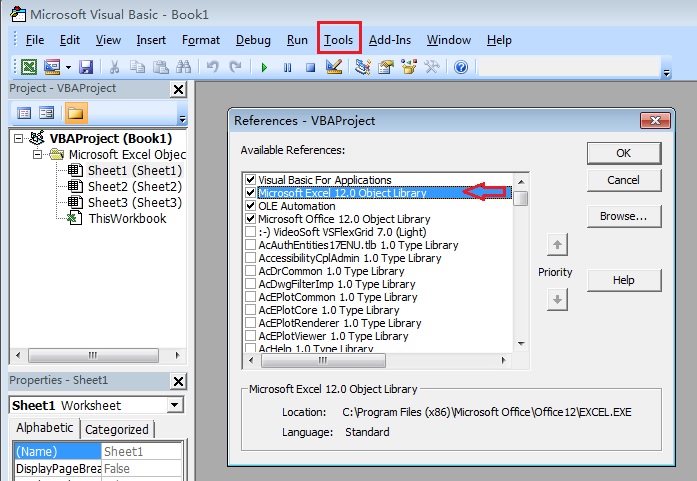Open Project panel toolbar overflow arrow

click(182, 119)
